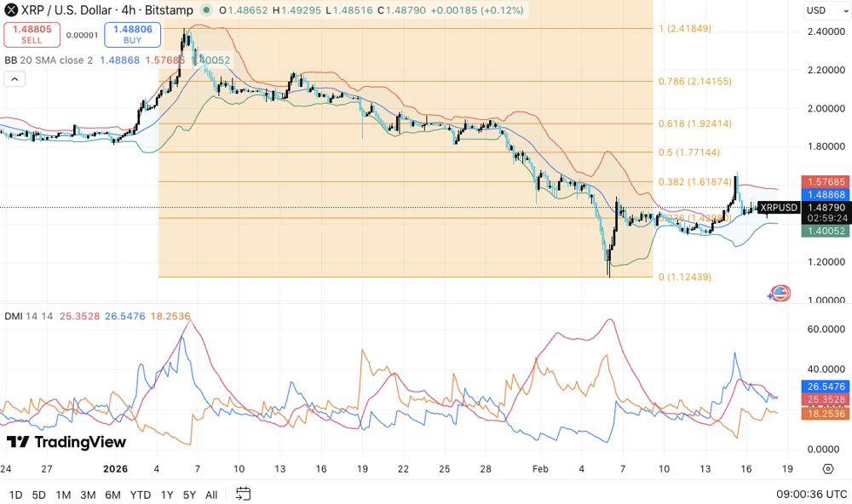The height and width of the screenshot is (504, 852).
Task: Click the green market status dot
Action: 206,9
